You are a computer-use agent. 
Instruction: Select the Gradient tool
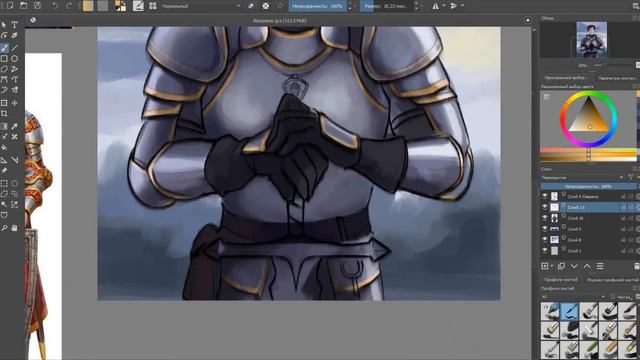(x=4, y=127)
